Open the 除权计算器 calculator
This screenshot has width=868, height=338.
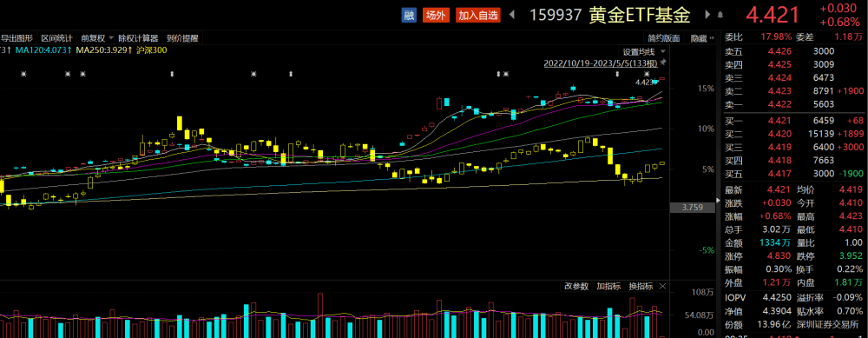pyautogui.click(x=138, y=38)
